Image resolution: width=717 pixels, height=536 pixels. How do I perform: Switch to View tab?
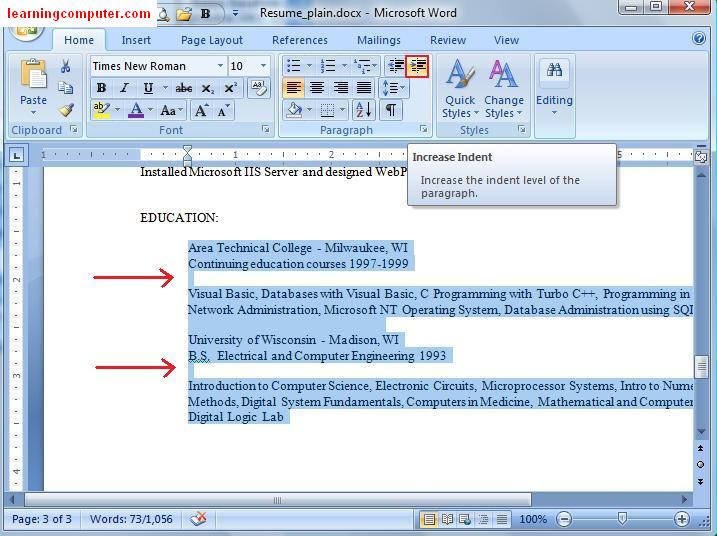click(x=506, y=40)
